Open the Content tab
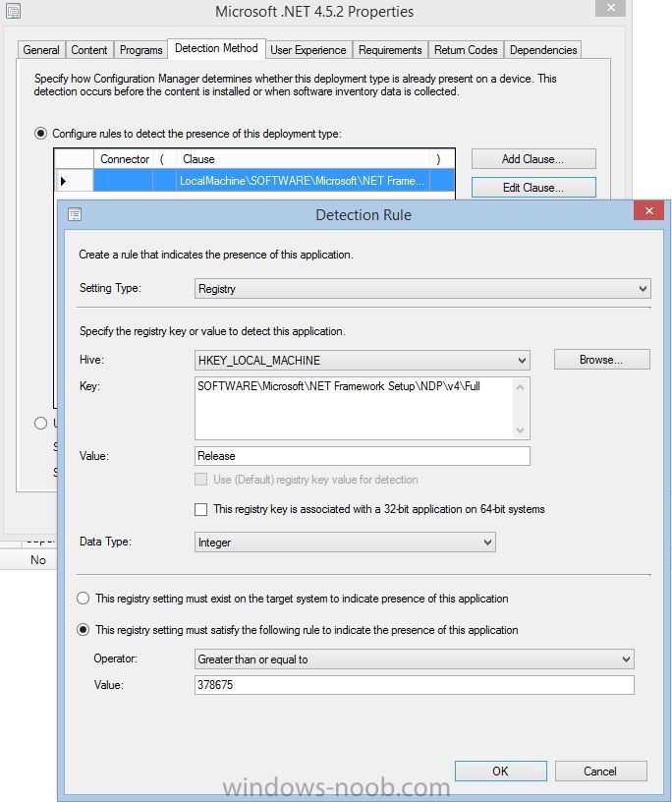 [x=89, y=50]
